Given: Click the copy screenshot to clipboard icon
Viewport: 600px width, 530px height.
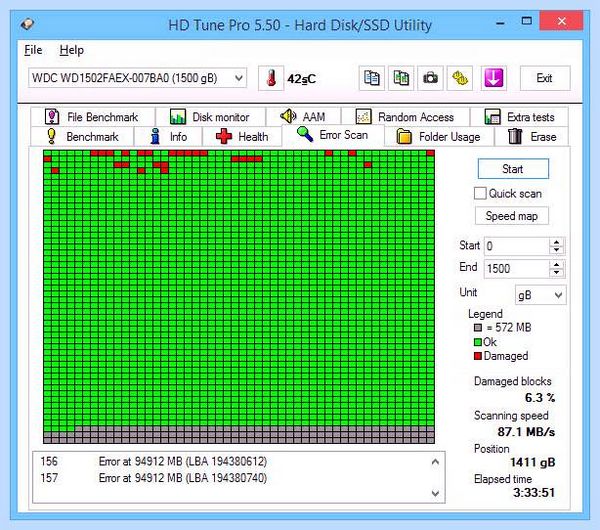Looking at the screenshot, I should click(401, 78).
